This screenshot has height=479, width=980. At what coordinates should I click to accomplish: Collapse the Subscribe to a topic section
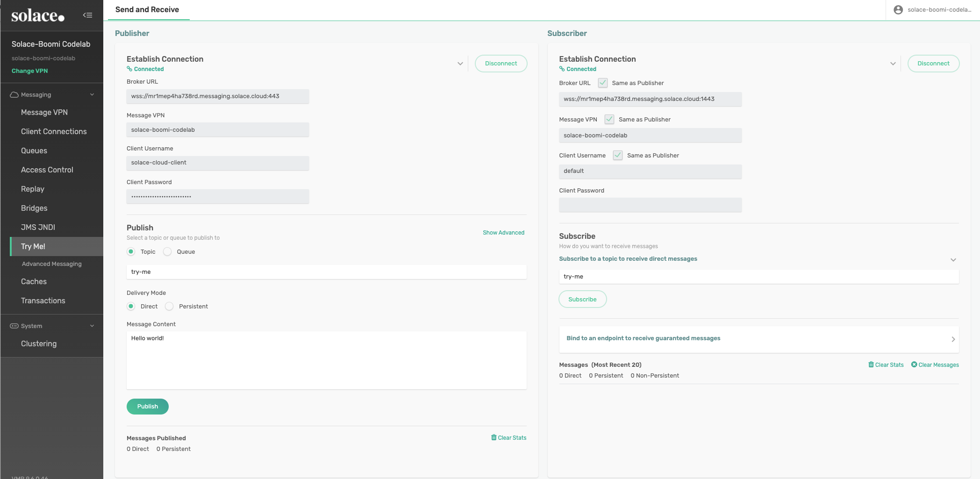[953, 260]
